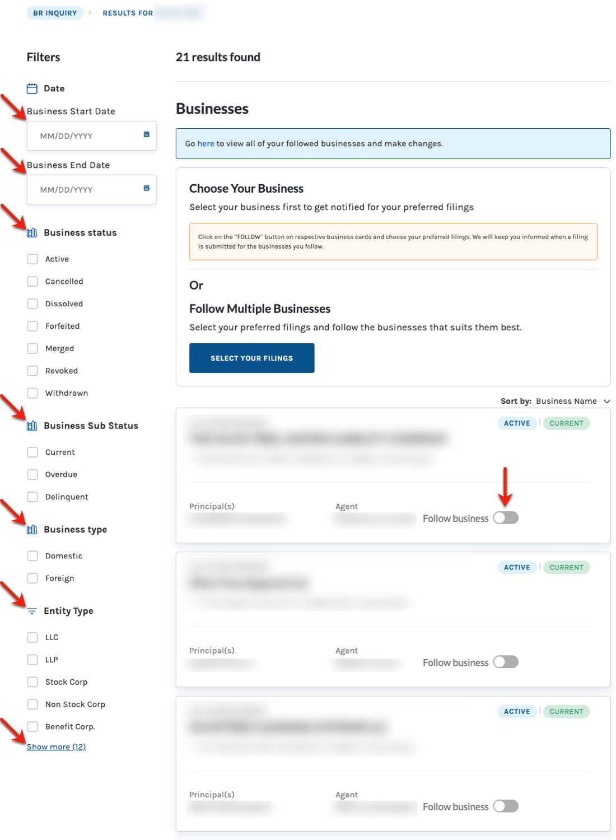The height and width of the screenshot is (840, 616).
Task: Click the calendar icon next to Date heading
Action: pyautogui.click(x=32, y=88)
